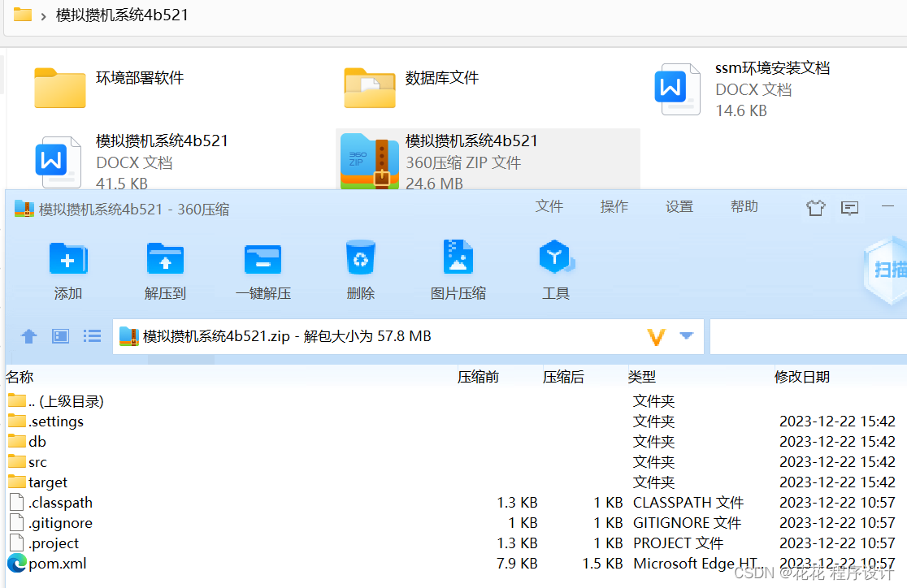Screen dimensions: 907x588
Task: Click the 360压缩 window title icon
Action: tap(24, 209)
